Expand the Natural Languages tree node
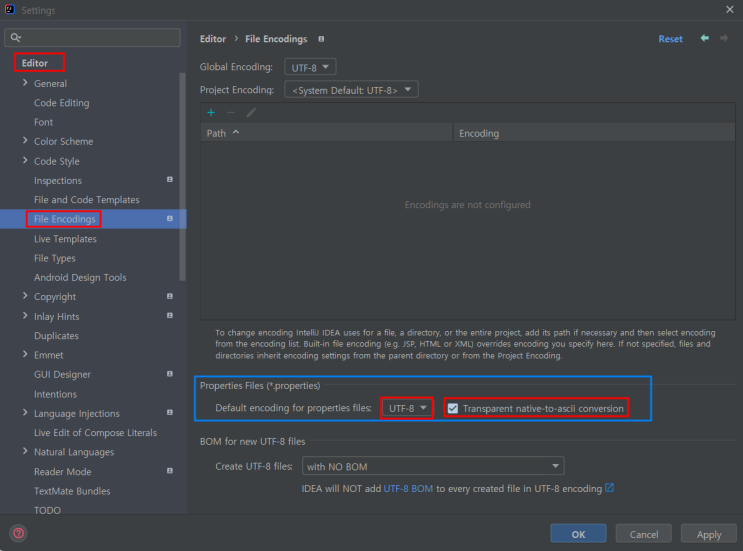This screenshot has width=743, height=551. pos(25,452)
